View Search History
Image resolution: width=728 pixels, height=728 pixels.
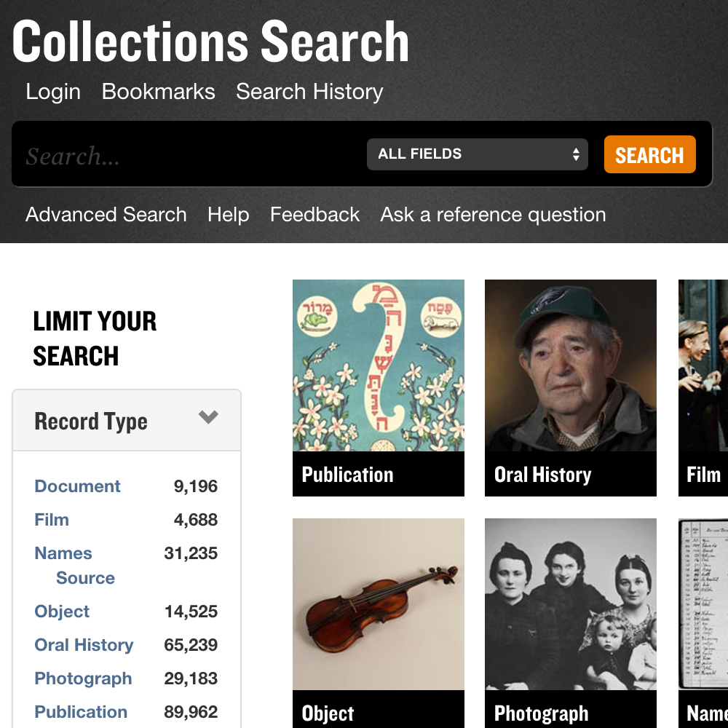click(309, 92)
